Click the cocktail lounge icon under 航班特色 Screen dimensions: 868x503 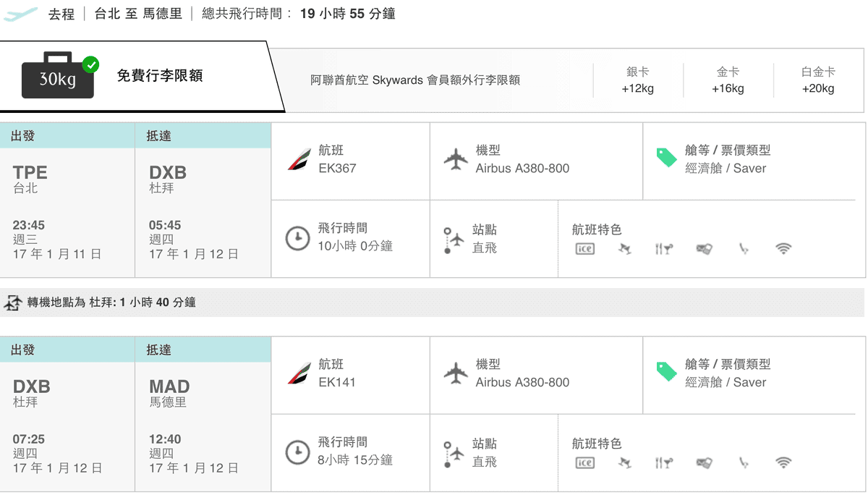point(624,249)
